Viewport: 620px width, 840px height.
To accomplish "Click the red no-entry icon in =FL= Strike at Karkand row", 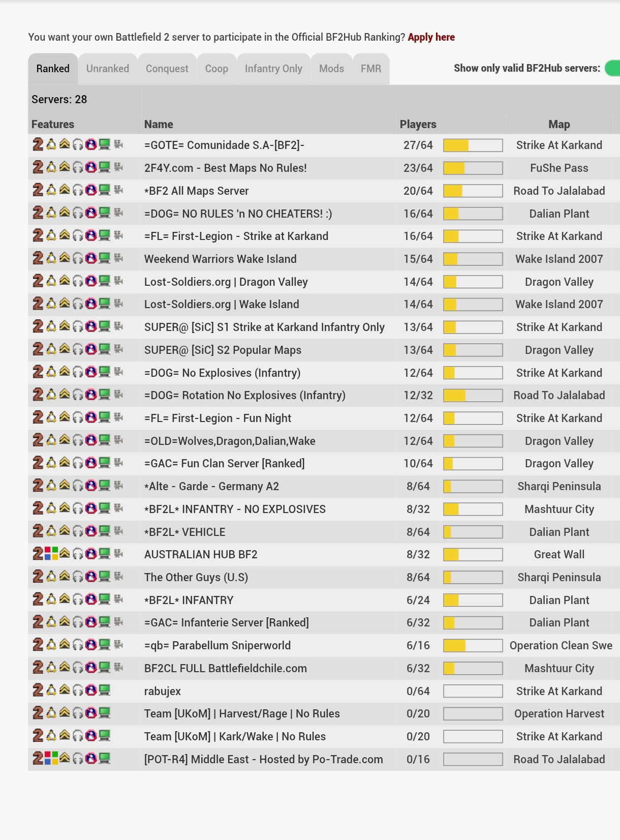I will click(x=91, y=236).
